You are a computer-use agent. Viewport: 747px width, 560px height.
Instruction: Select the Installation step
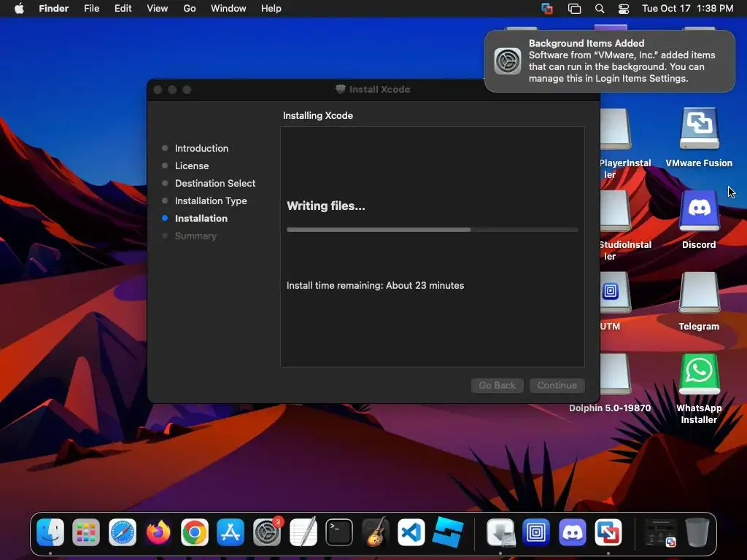pos(201,218)
